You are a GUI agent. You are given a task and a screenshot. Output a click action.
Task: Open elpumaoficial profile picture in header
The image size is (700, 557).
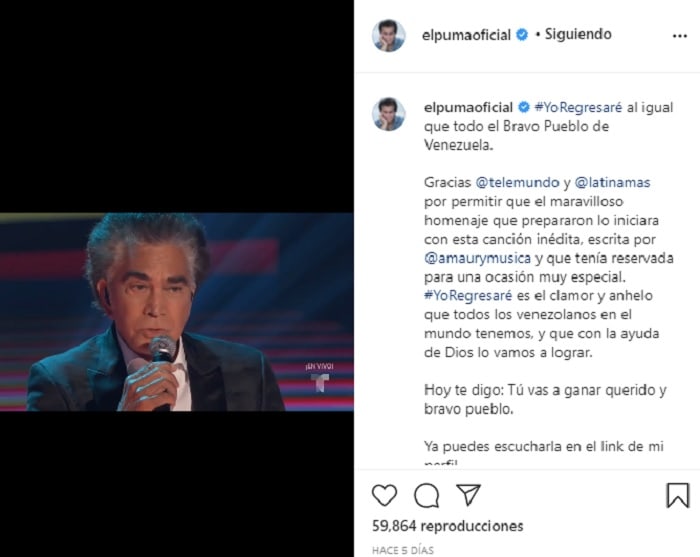click(389, 35)
